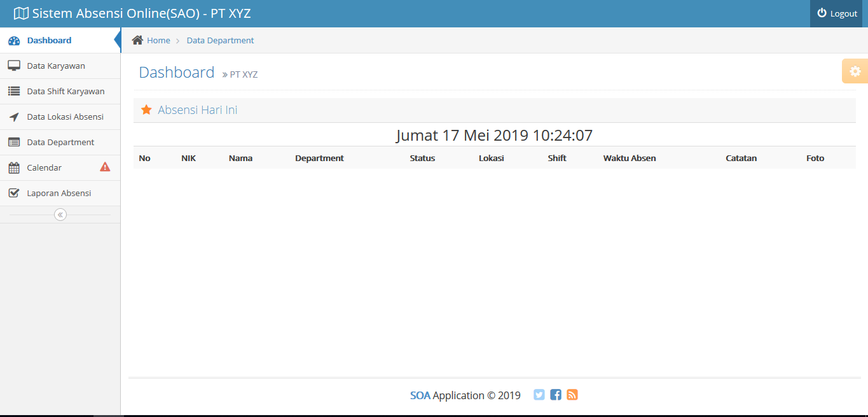The image size is (868, 417).
Task: Open Facebook via the footer icon
Action: coord(555,395)
